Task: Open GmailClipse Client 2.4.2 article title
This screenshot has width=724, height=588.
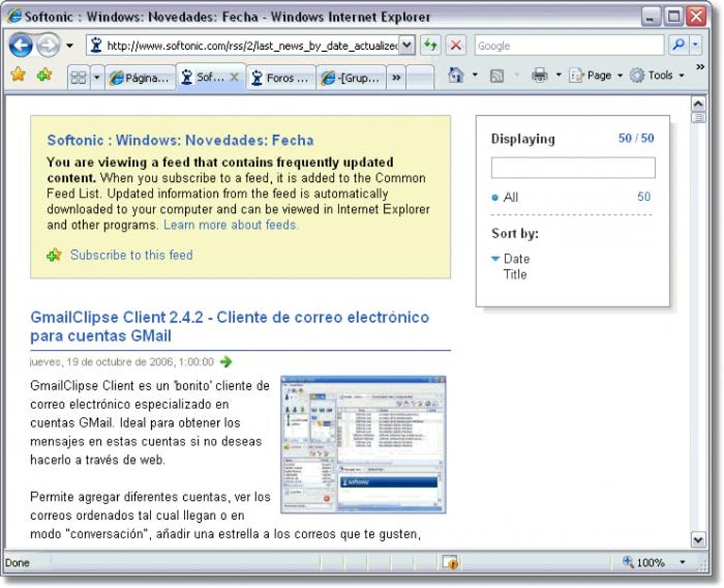Action: [229, 327]
